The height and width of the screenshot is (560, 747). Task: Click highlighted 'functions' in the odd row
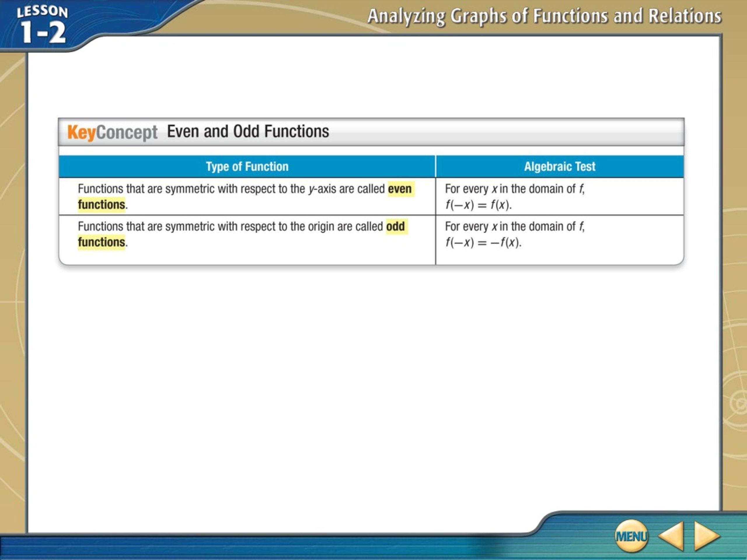click(x=102, y=242)
